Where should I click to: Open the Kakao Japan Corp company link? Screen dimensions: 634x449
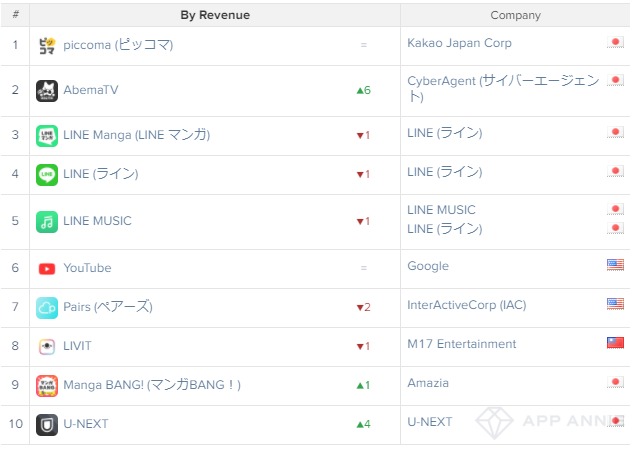[x=459, y=43]
